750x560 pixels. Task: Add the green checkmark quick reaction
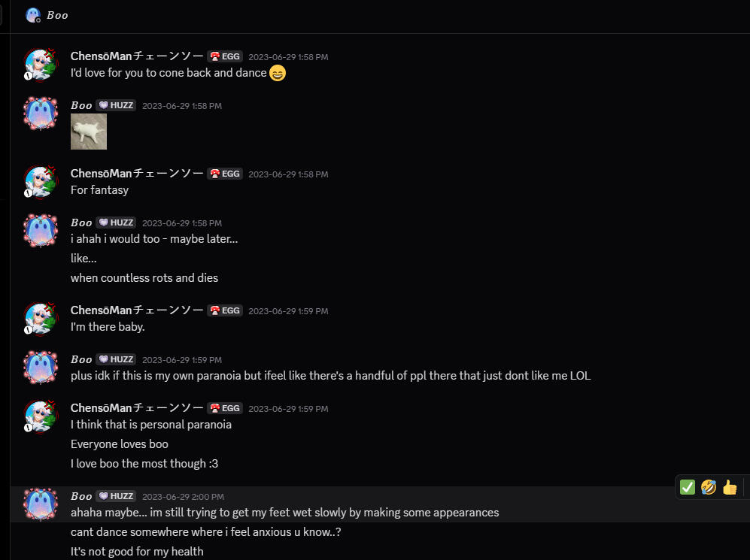[687, 487]
